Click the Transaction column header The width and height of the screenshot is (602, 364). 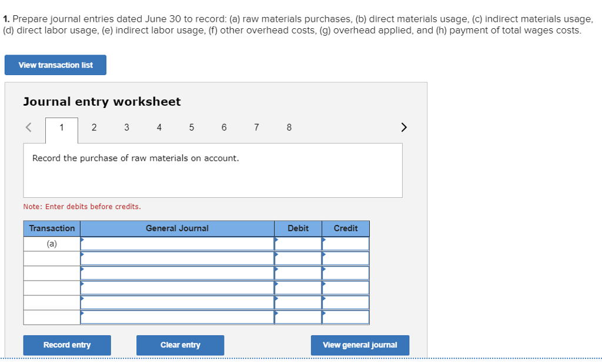click(x=52, y=228)
